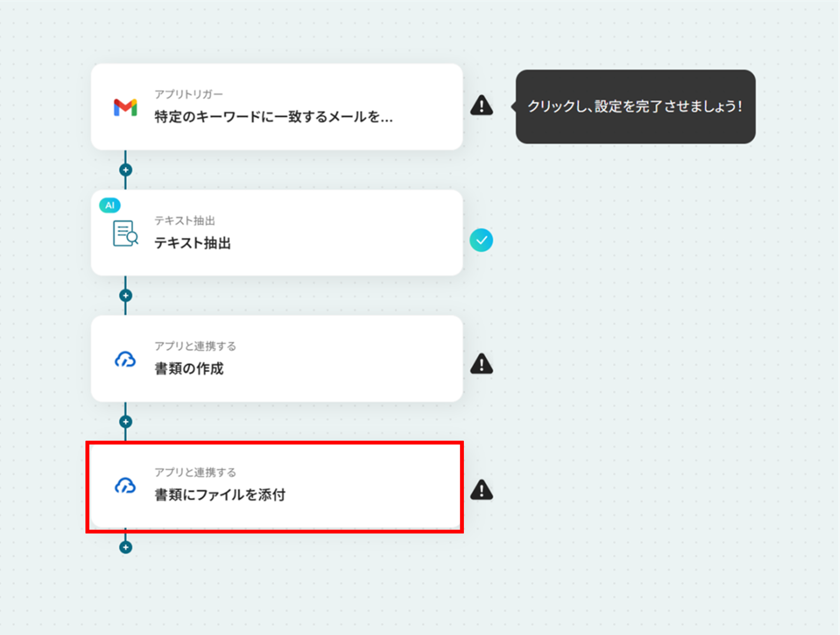
Task: Click the AI badge on the text extraction card
Action: click(x=110, y=205)
